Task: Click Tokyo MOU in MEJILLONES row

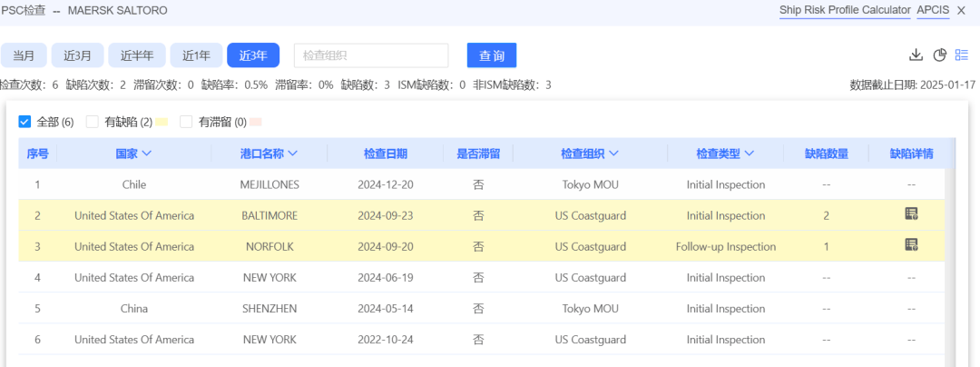Action: click(590, 184)
